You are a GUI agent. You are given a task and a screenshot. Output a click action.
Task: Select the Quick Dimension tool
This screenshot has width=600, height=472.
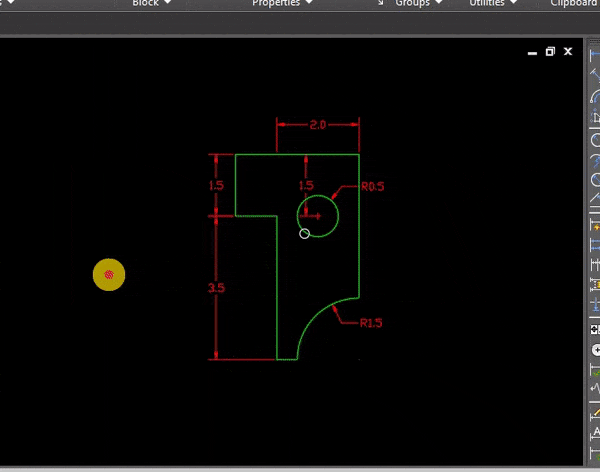595,226
